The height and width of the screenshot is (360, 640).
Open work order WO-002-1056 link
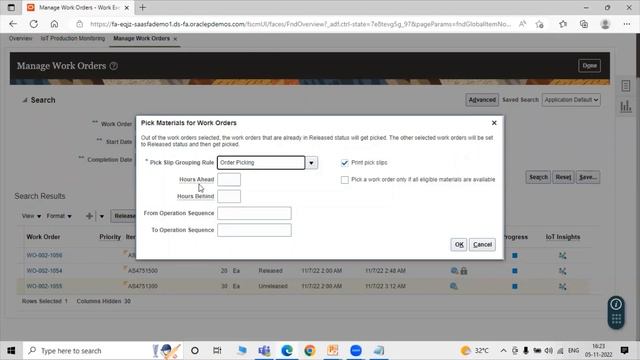click(44, 255)
